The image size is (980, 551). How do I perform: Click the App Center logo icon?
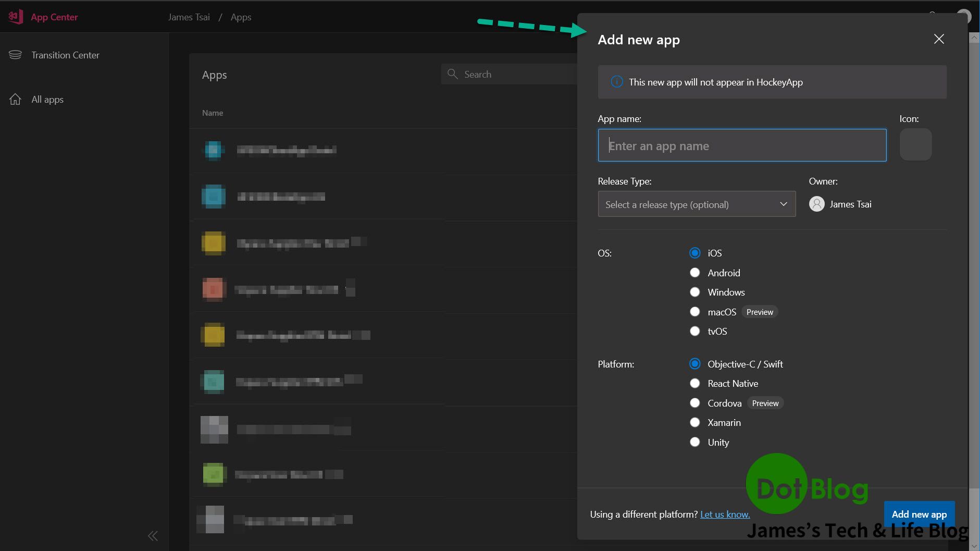[x=15, y=17]
